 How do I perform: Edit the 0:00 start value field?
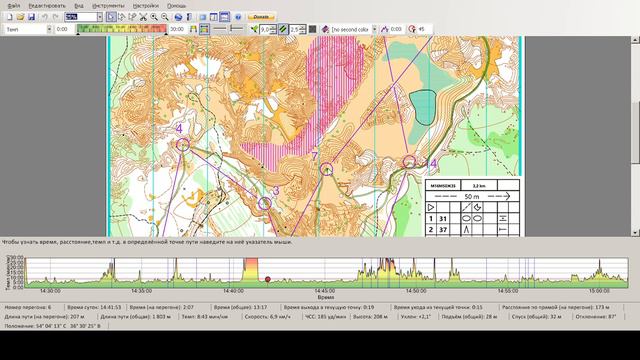(64, 29)
